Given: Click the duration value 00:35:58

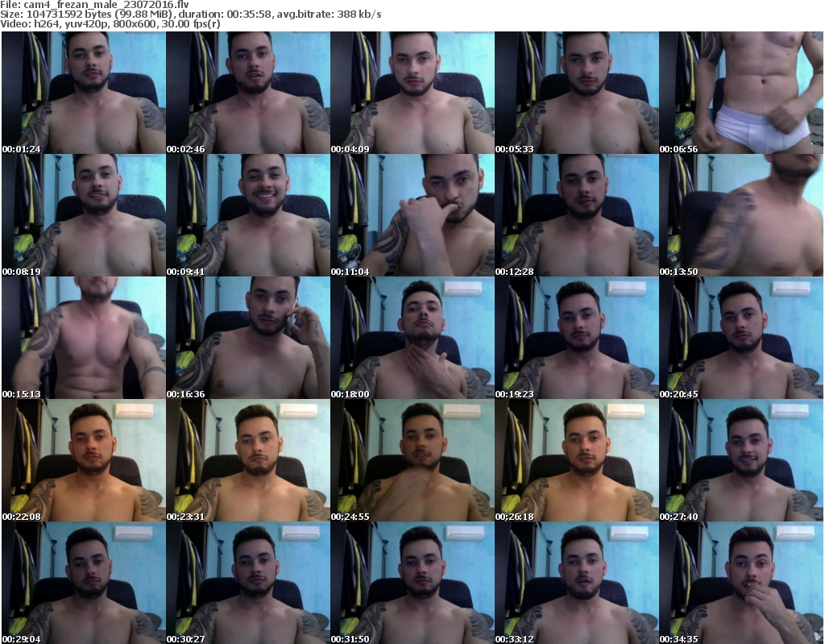Looking at the screenshot, I should tap(250, 15).
